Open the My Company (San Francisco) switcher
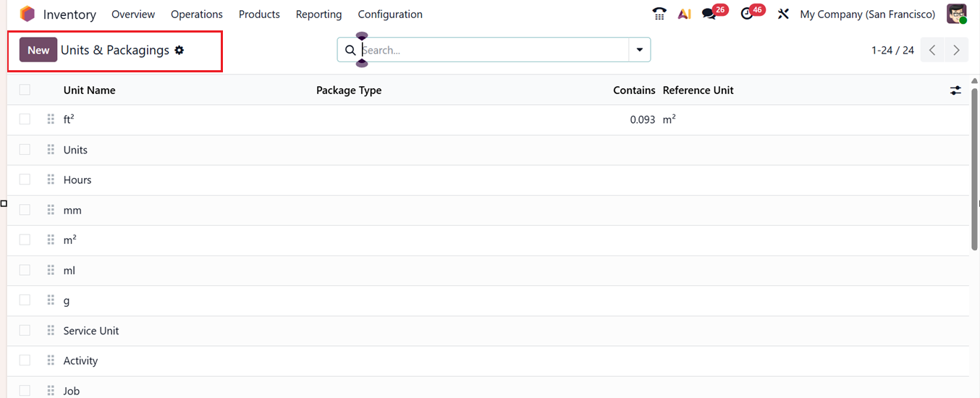 pos(867,14)
